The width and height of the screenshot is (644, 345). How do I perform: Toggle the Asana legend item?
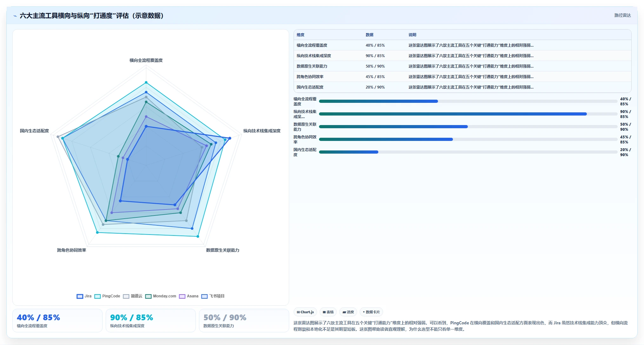[x=189, y=296]
